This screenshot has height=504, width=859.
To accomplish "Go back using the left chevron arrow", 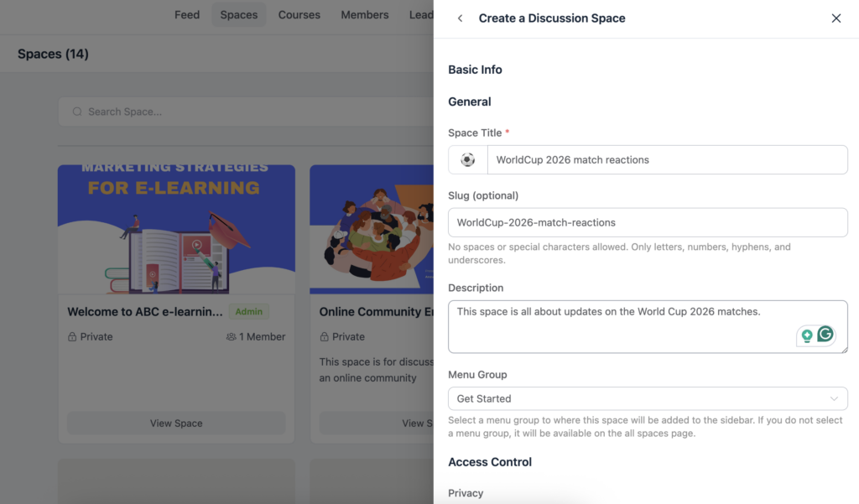I will tap(461, 18).
